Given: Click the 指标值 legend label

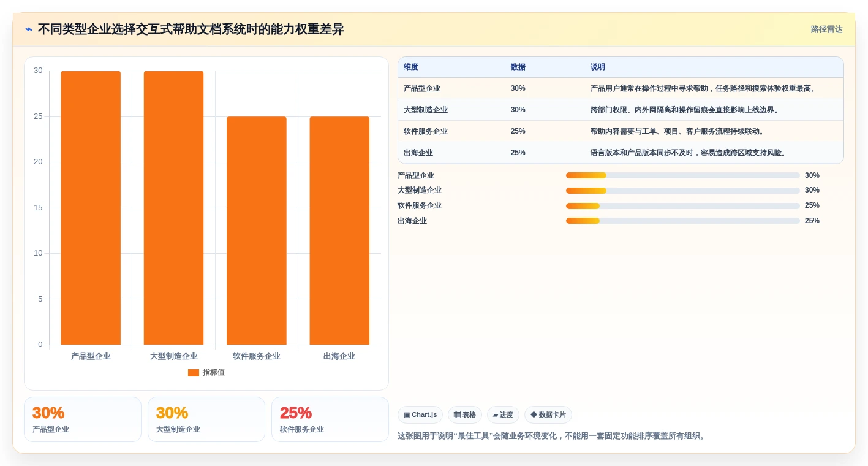Looking at the screenshot, I should pyautogui.click(x=214, y=373).
